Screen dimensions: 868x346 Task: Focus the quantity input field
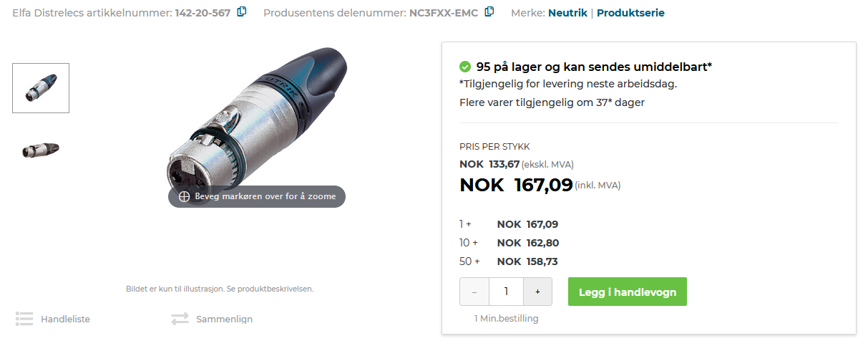pyautogui.click(x=506, y=292)
